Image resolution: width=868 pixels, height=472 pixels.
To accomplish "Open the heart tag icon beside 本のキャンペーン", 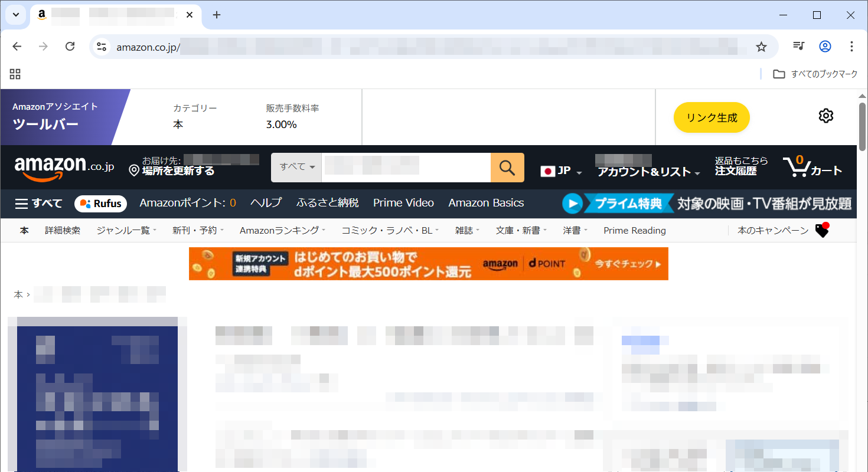I will 821,231.
